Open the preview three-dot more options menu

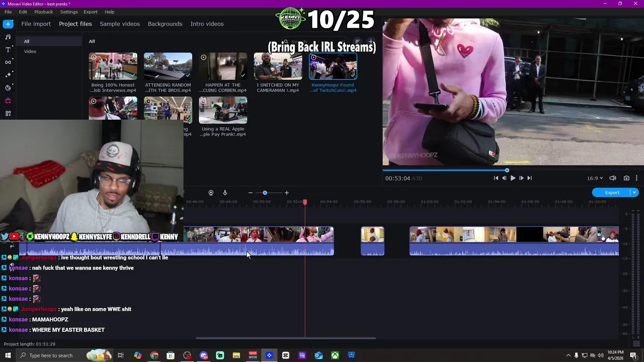(x=636, y=178)
